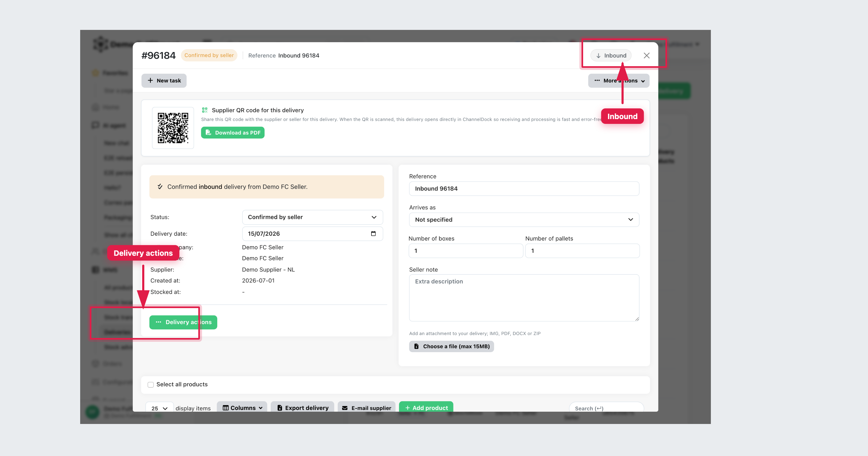This screenshot has height=456, width=868.
Task: Click the supplier value Demo Supplier - NL
Action: coord(268,270)
